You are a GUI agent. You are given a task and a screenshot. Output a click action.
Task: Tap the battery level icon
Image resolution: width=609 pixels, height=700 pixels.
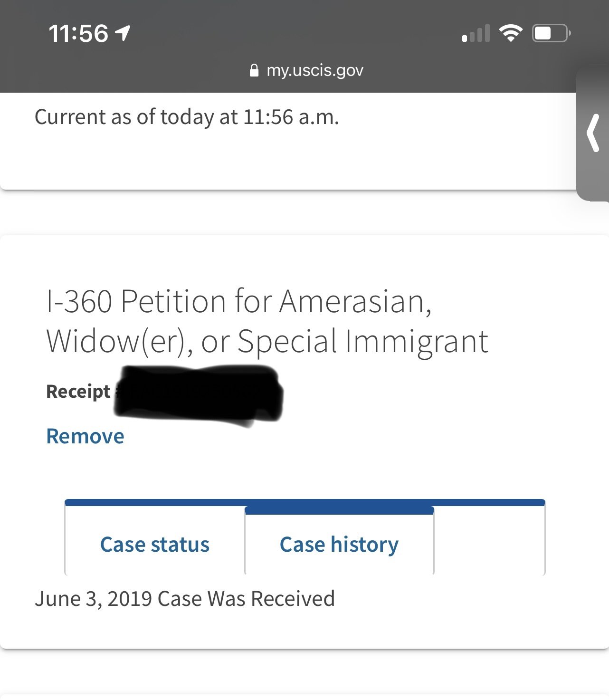[551, 33]
